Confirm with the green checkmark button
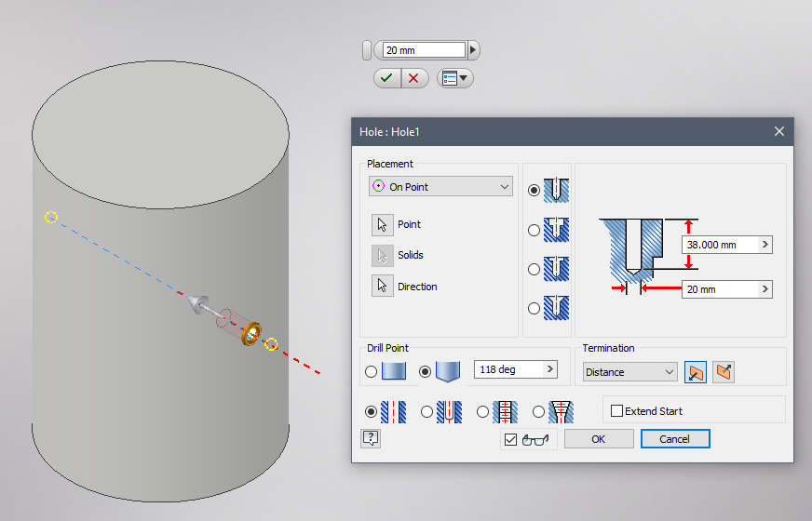 click(x=386, y=79)
